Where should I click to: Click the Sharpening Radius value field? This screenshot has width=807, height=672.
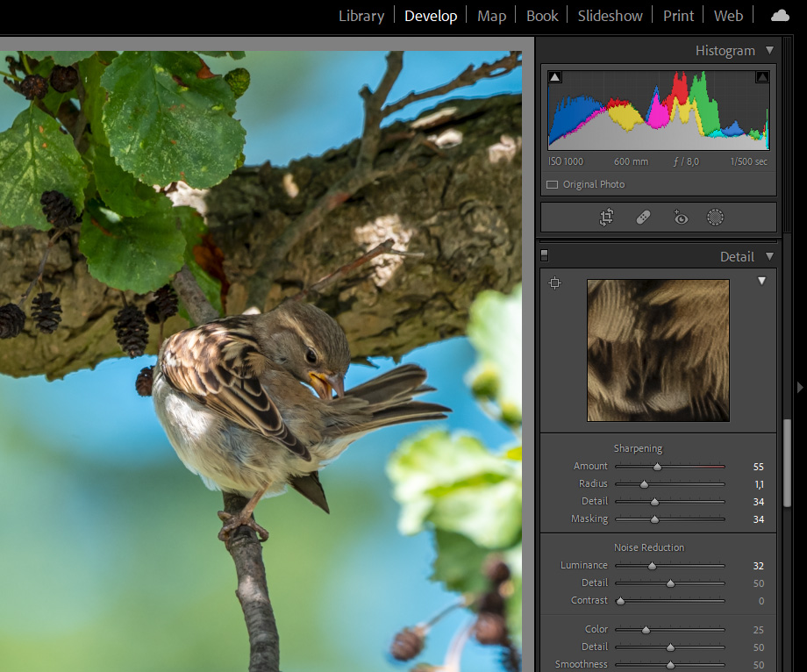click(x=757, y=484)
